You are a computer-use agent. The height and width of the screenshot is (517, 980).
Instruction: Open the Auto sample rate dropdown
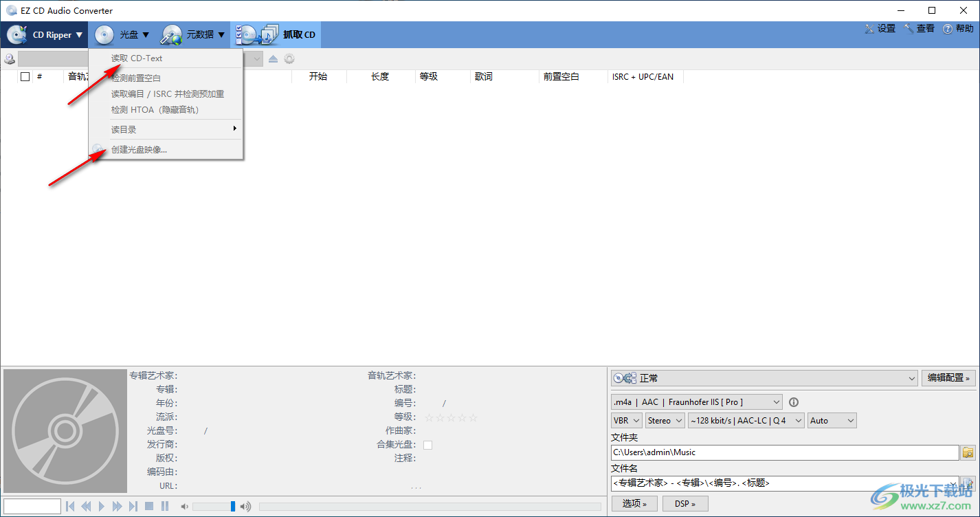832,421
